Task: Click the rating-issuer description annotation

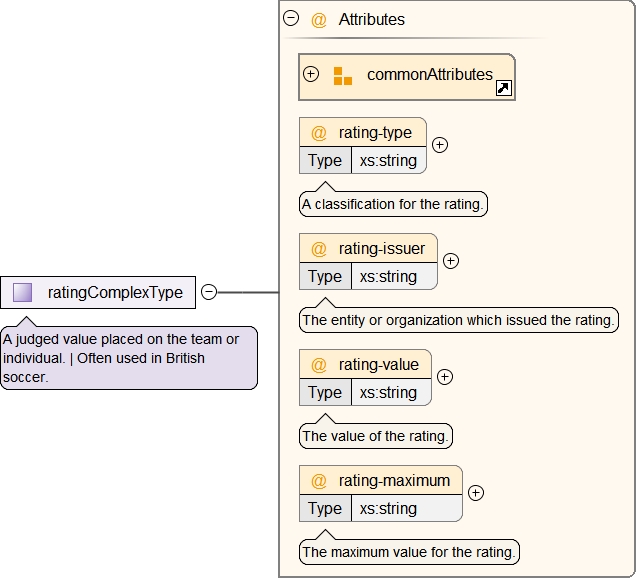Action: point(459,321)
